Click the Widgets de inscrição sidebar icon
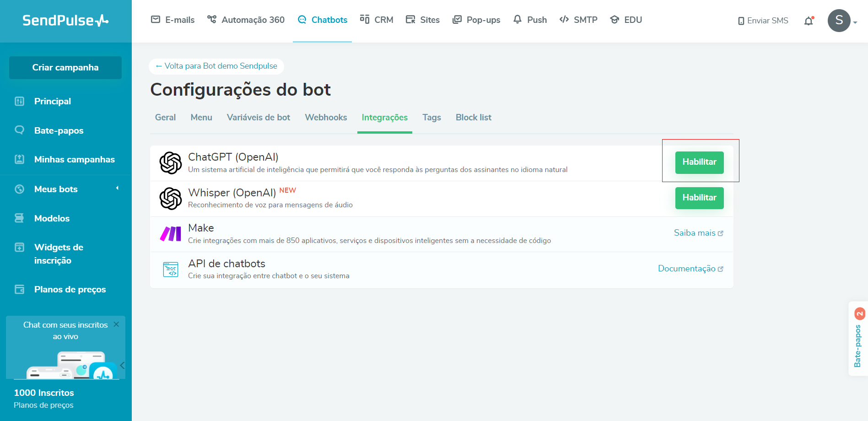Screen dimensions: 868x421 pos(19,247)
